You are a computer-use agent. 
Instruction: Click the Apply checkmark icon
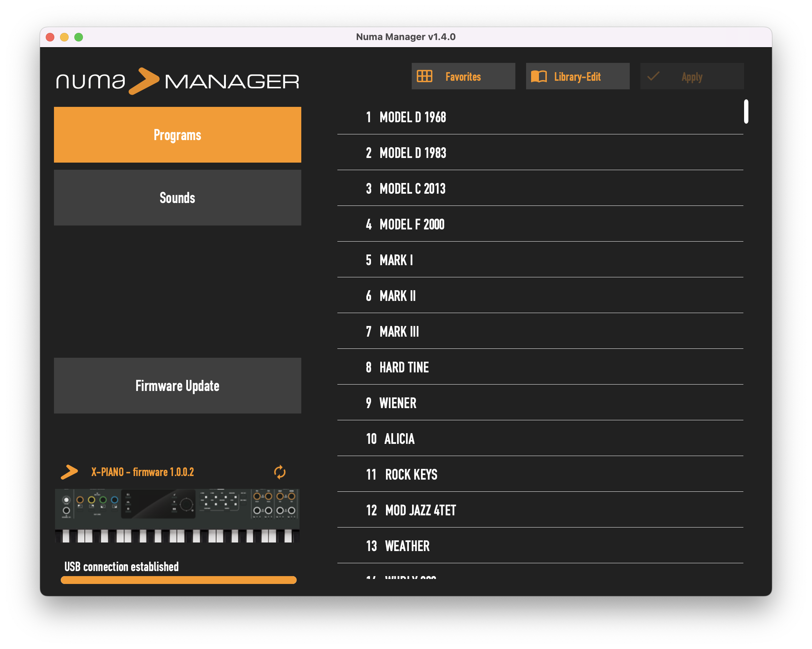point(653,76)
